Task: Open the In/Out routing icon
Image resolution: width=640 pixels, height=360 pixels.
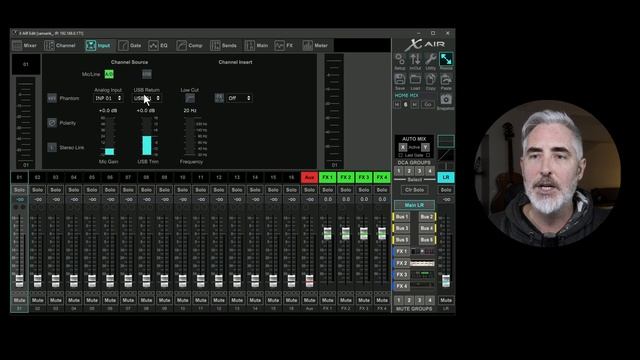Action: (x=415, y=60)
